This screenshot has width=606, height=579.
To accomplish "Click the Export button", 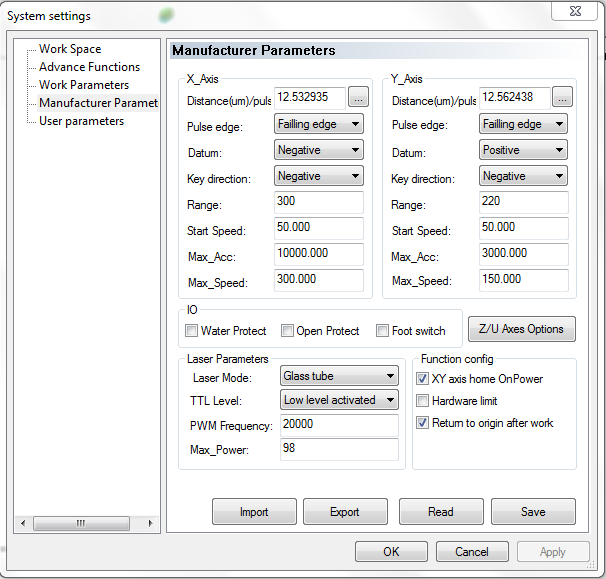I will pyautogui.click(x=345, y=512).
